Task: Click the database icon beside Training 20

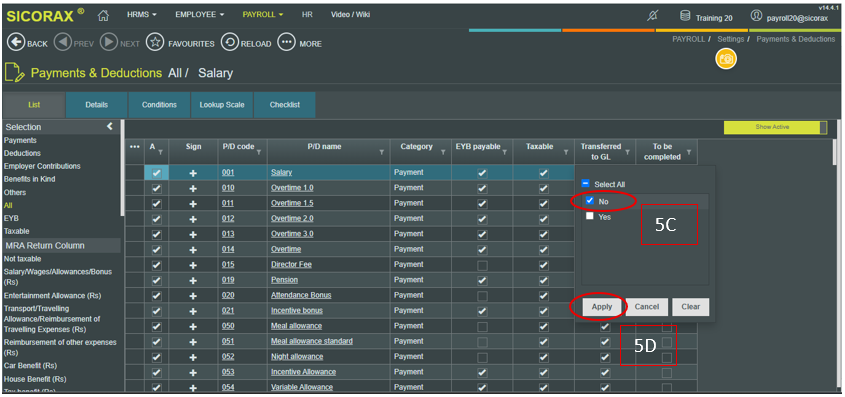Action: coord(685,16)
